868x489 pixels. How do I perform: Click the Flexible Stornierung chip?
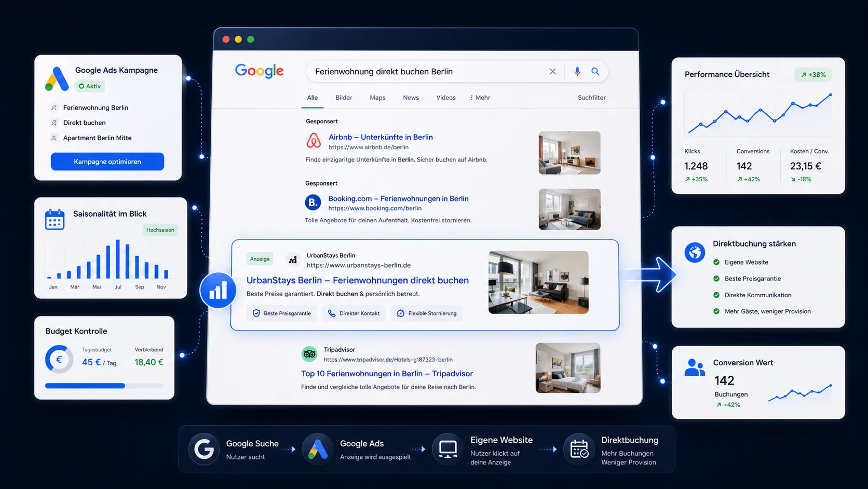[427, 313]
